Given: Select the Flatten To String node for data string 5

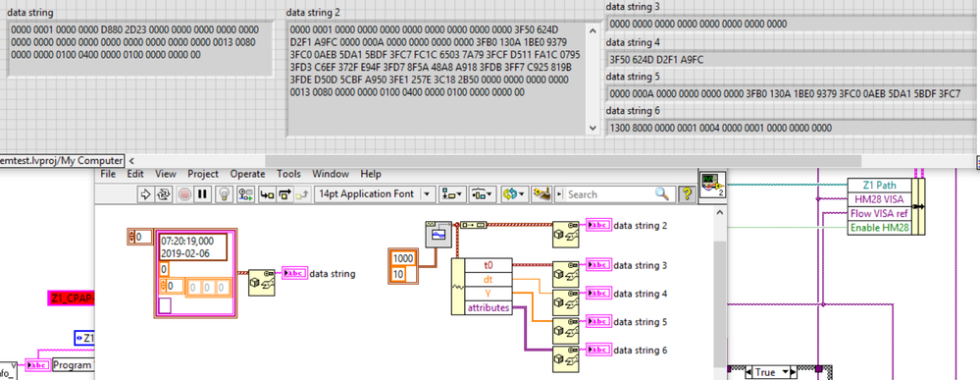Looking at the screenshot, I should pyautogui.click(x=566, y=330).
